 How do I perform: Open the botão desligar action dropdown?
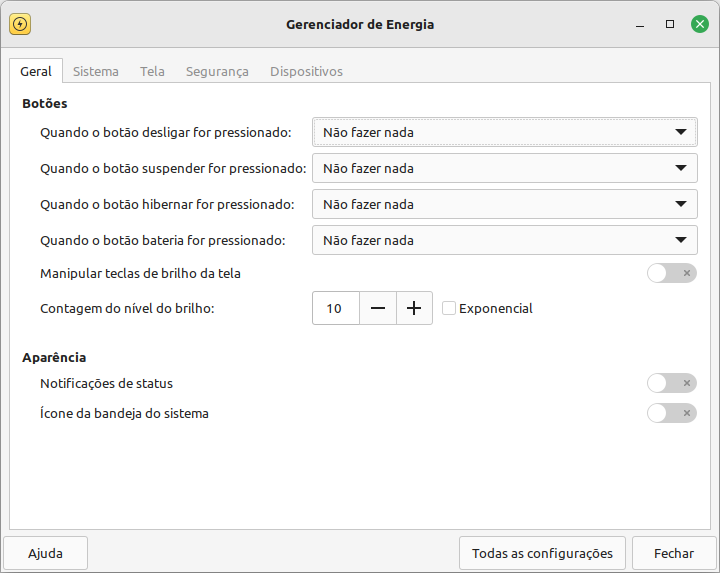point(505,132)
